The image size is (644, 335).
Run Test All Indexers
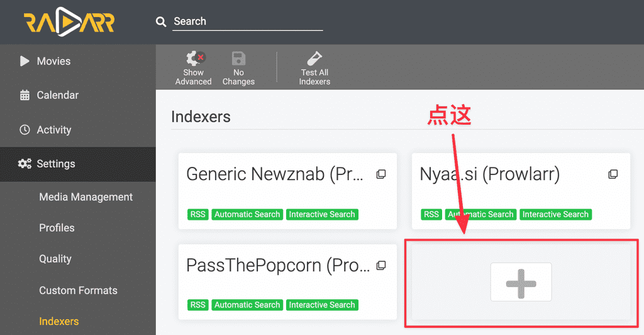click(x=314, y=68)
